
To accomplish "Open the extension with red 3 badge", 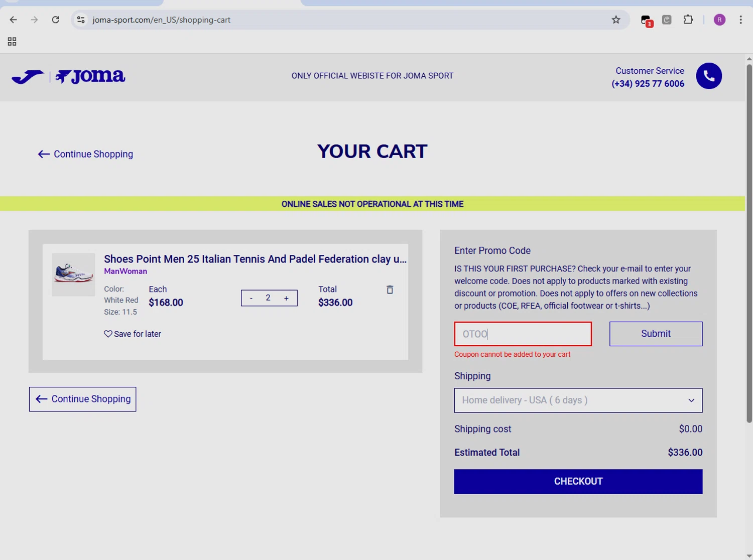I will click(x=647, y=21).
